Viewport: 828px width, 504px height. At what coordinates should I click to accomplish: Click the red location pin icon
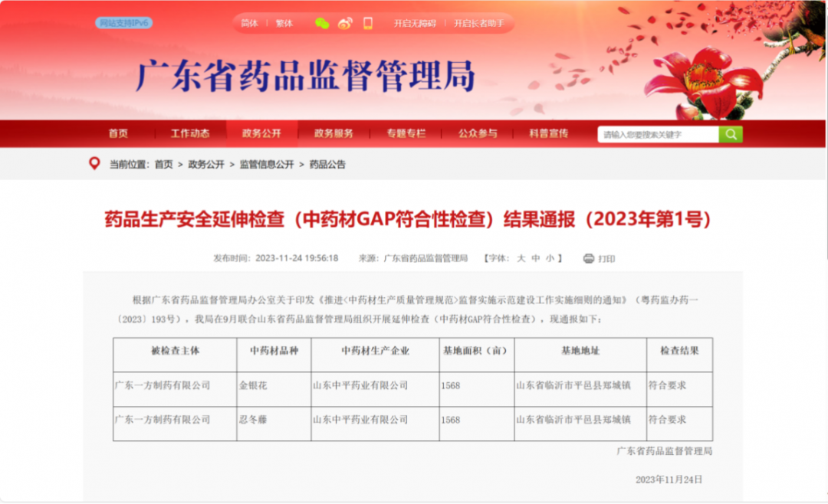[x=94, y=164]
